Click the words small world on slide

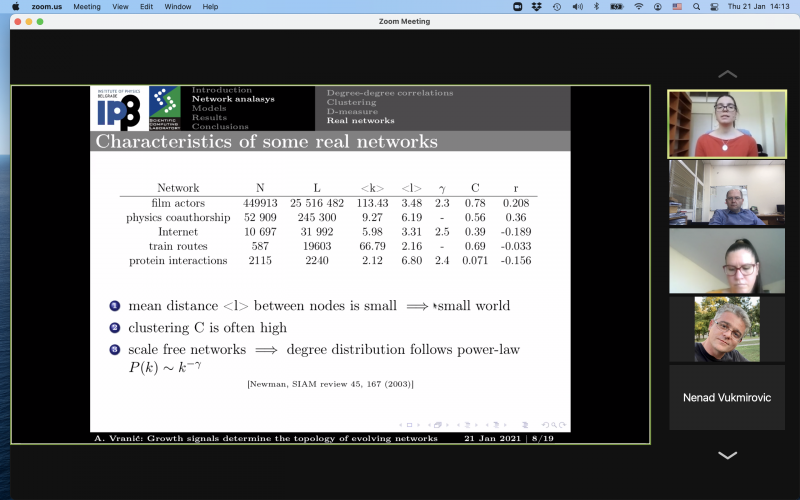tap(473, 306)
